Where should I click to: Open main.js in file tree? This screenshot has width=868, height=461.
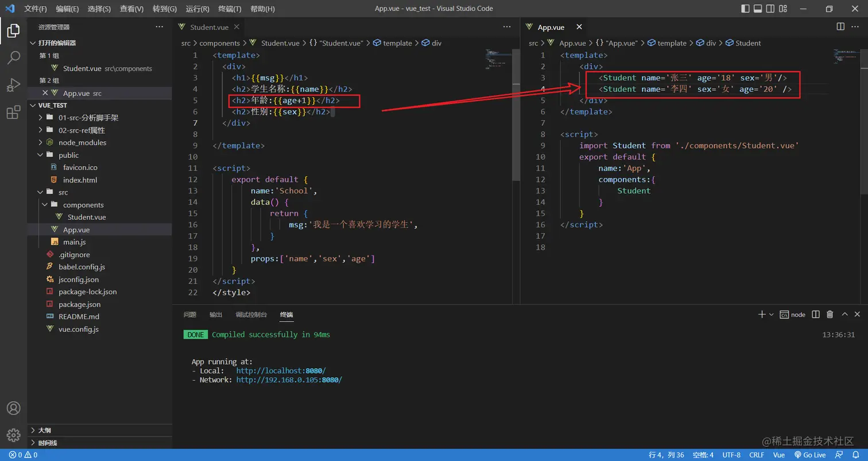74,242
